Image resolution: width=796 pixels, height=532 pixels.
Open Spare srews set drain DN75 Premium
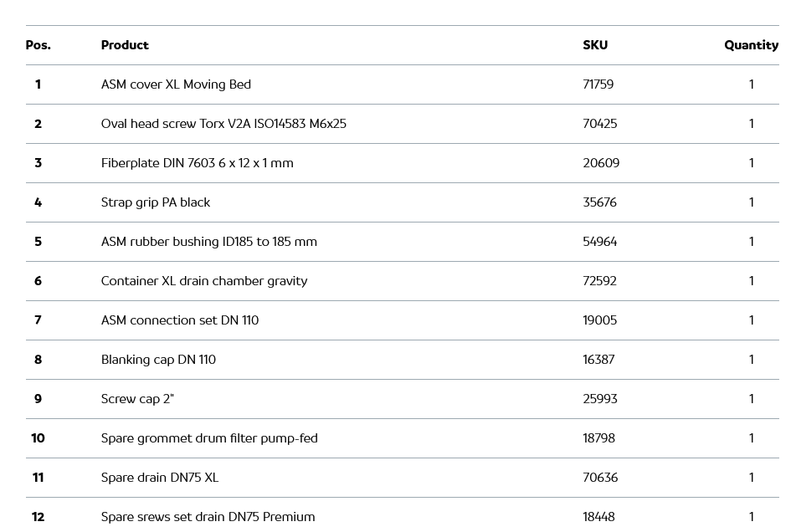point(208,517)
